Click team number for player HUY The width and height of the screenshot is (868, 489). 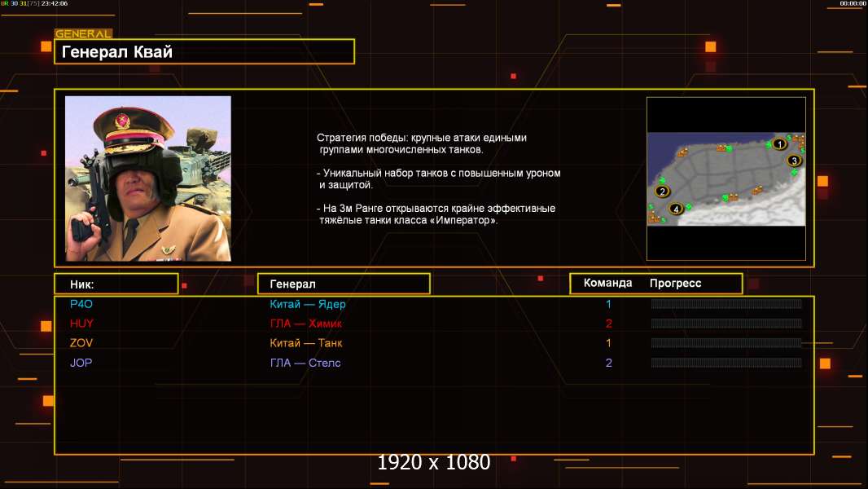(609, 324)
